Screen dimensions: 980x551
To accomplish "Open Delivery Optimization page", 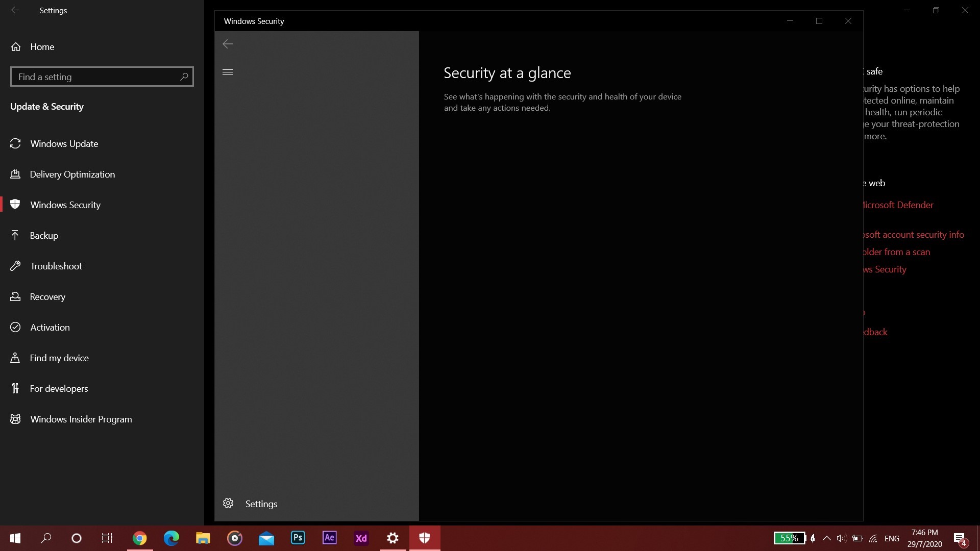I will click(102, 174).
